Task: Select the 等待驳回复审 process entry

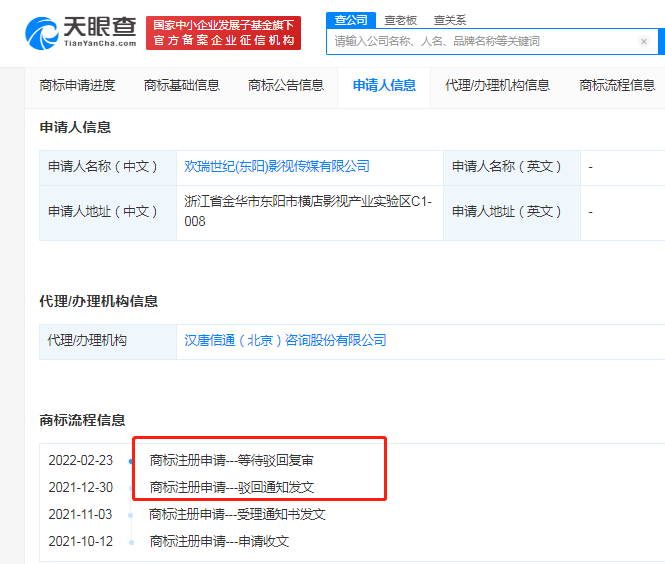Action: click(232, 461)
